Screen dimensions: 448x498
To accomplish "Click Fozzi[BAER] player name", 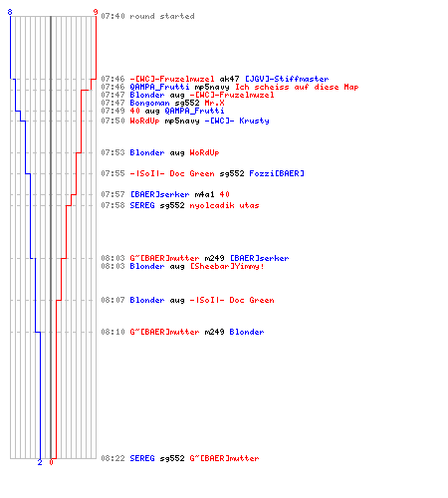I will (x=277, y=173).
